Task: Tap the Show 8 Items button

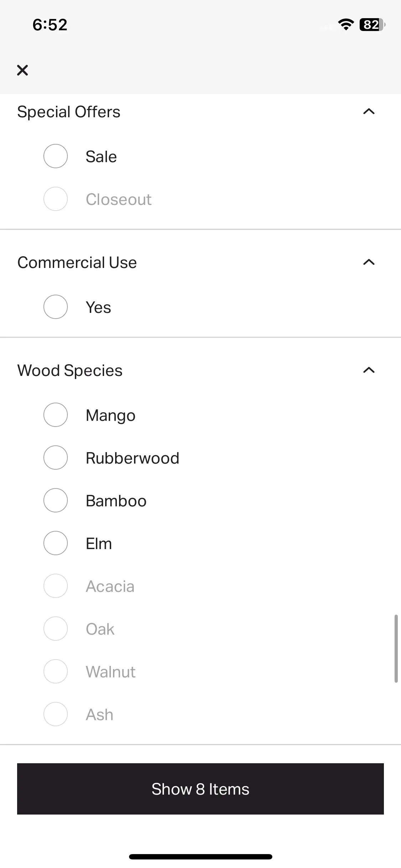Action: pos(200,789)
